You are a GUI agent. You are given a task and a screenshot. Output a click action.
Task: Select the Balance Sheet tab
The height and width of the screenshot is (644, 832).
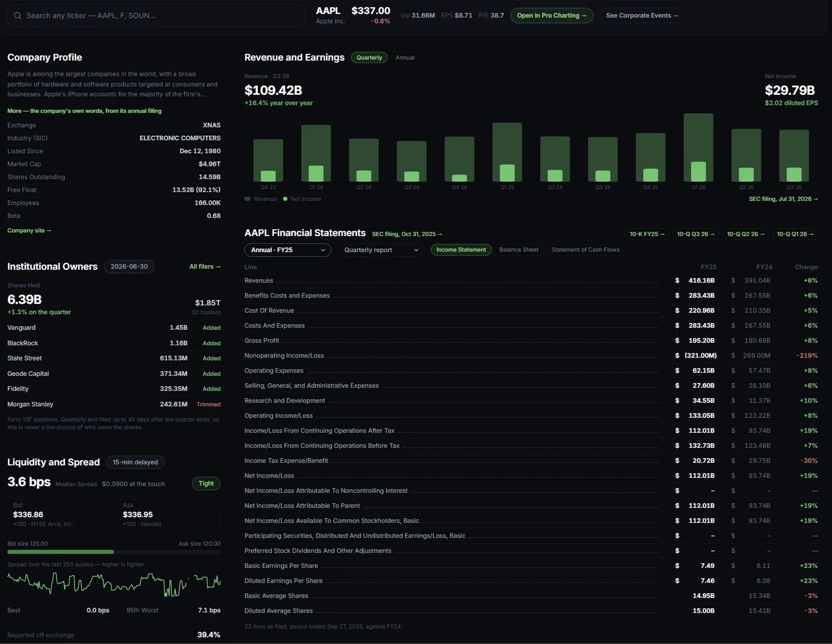pos(519,250)
